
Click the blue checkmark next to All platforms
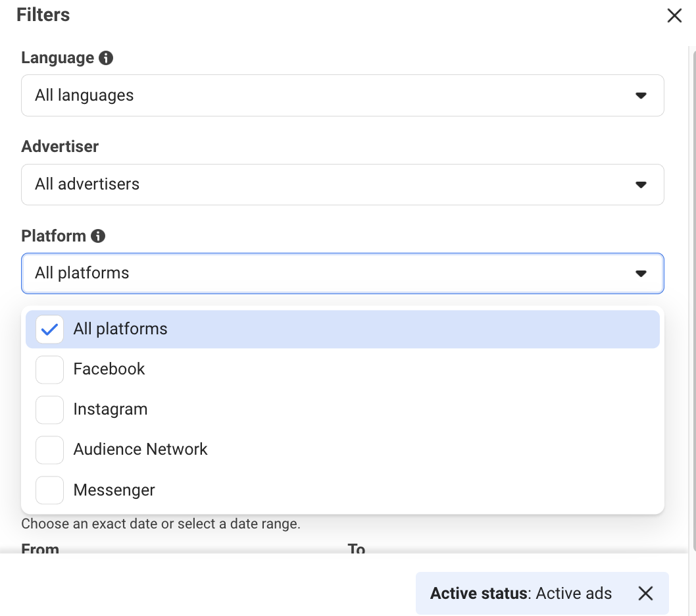[49, 328]
